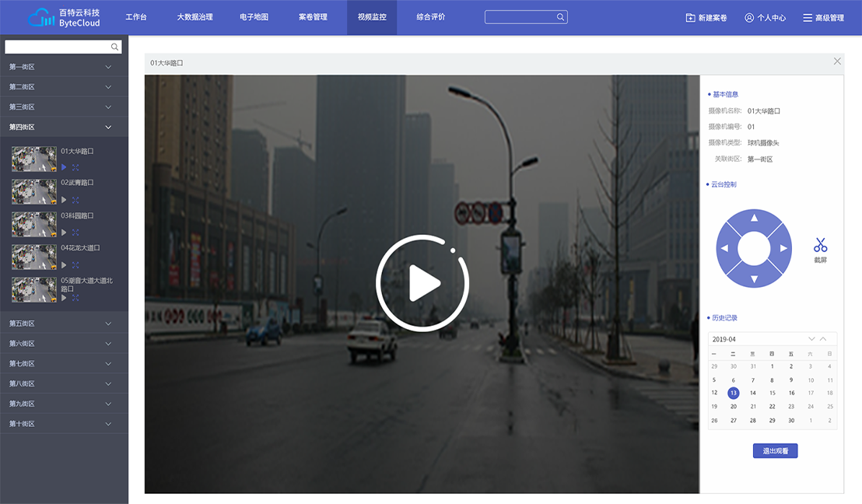Go to next month in calendar

point(811,339)
